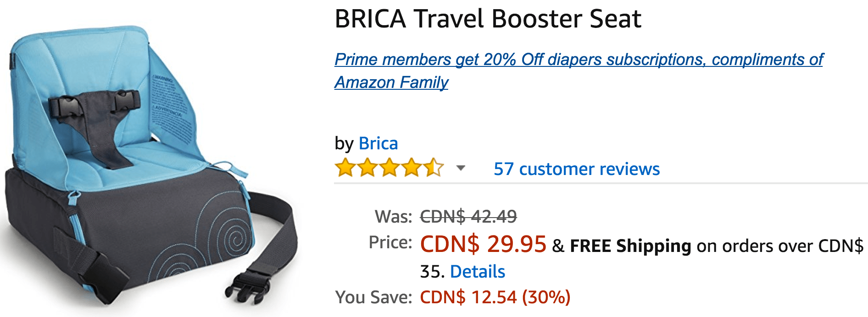The image size is (868, 317).
Task: Click the first gold rating star
Action: tap(345, 168)
